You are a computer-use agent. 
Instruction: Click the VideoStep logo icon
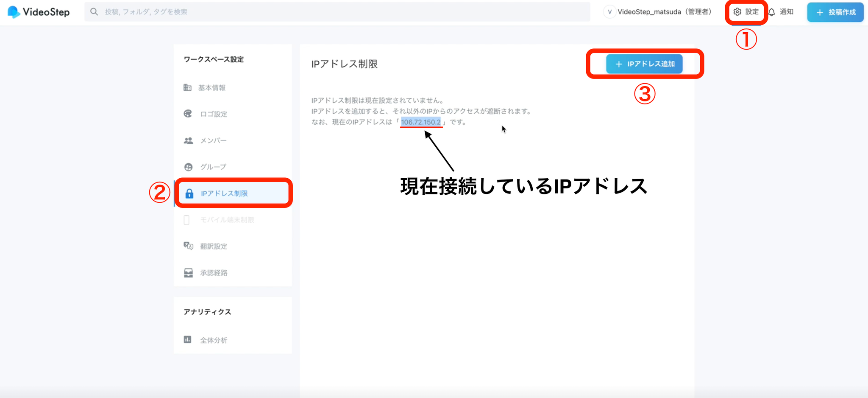pos(14,12)
